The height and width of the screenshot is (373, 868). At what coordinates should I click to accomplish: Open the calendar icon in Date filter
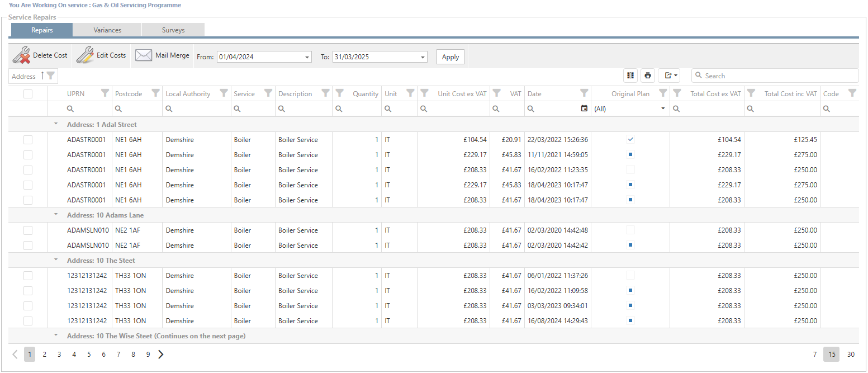point(584,108)
